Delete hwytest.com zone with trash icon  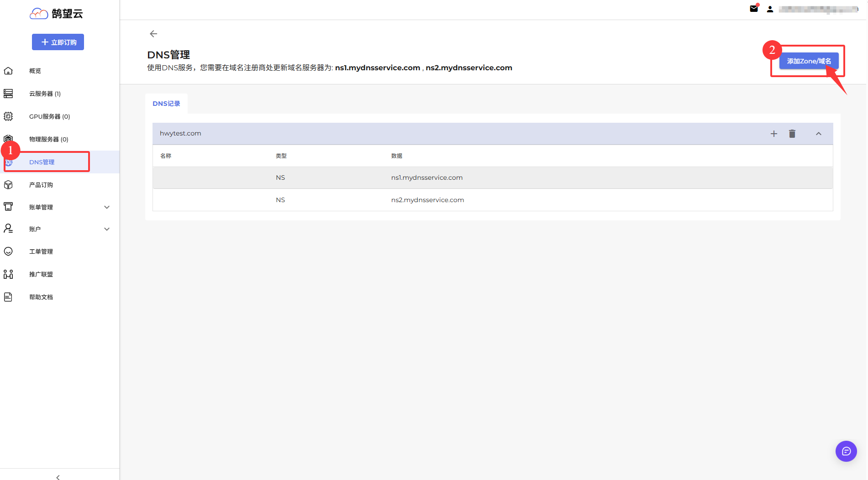tap(792, 134)
